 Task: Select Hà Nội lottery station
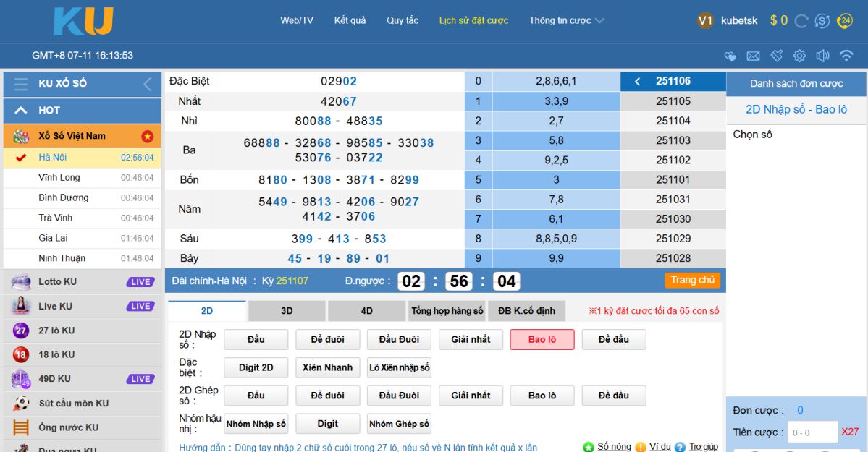(52, 158)
